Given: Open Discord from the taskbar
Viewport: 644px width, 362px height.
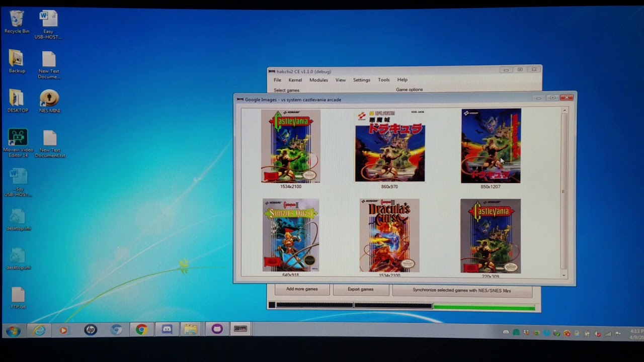Looking at the screenshot, I should pos(167,330).
